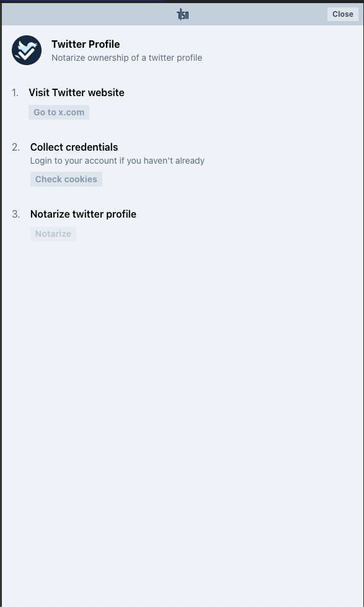The height and width of the screenshot is (607, 364).
Task: Click step number 3 marker
Action: tap(16, 215)
